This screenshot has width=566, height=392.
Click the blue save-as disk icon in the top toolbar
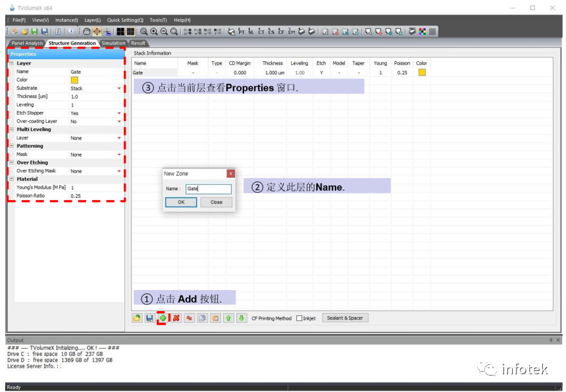click(44, 32)
